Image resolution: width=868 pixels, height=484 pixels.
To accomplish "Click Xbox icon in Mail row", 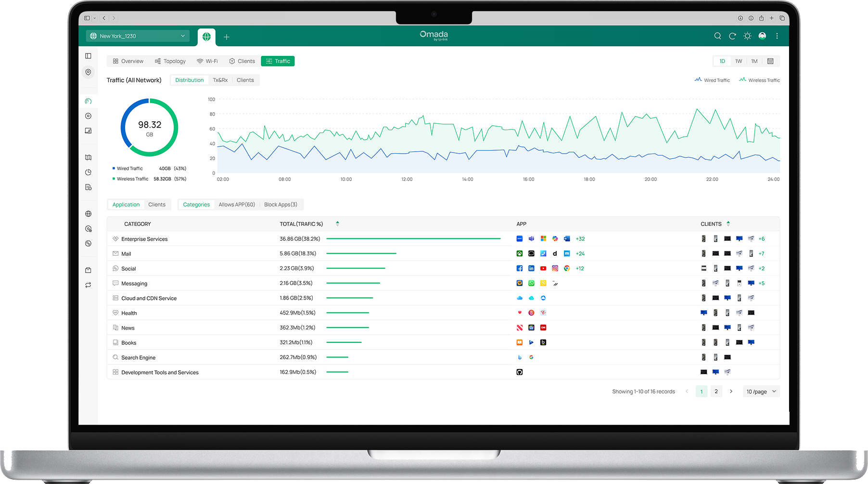I will click(x=520, y=253).
